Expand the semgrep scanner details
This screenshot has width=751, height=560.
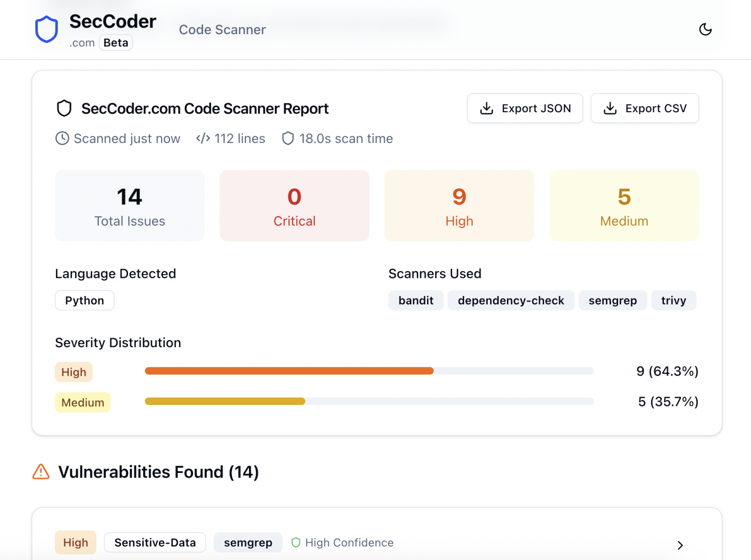click(248, 542)
